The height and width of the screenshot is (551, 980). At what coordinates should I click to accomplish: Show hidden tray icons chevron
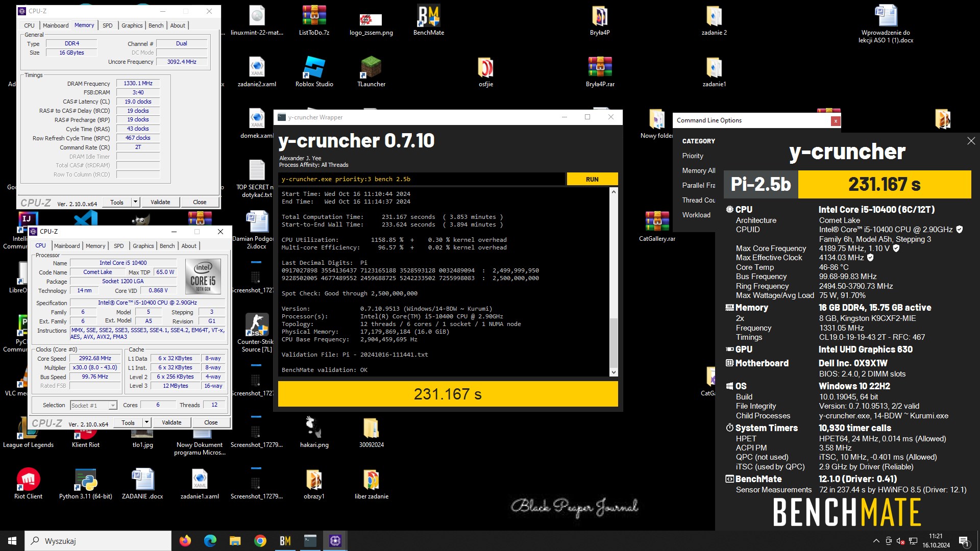coord(876,541)
